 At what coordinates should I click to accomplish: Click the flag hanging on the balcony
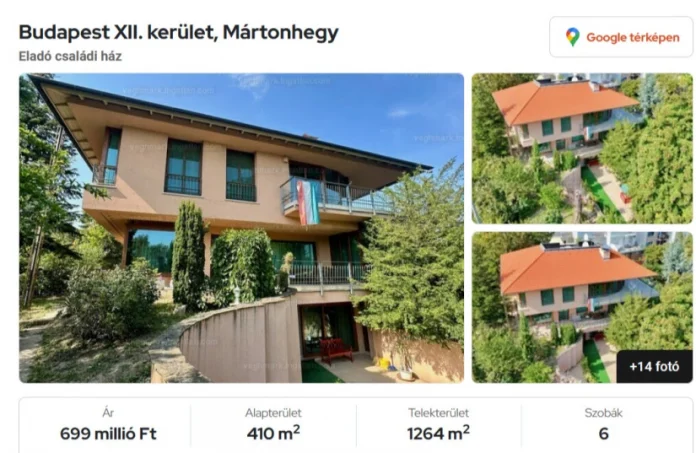pyautogui.click(x=308, y=202)
